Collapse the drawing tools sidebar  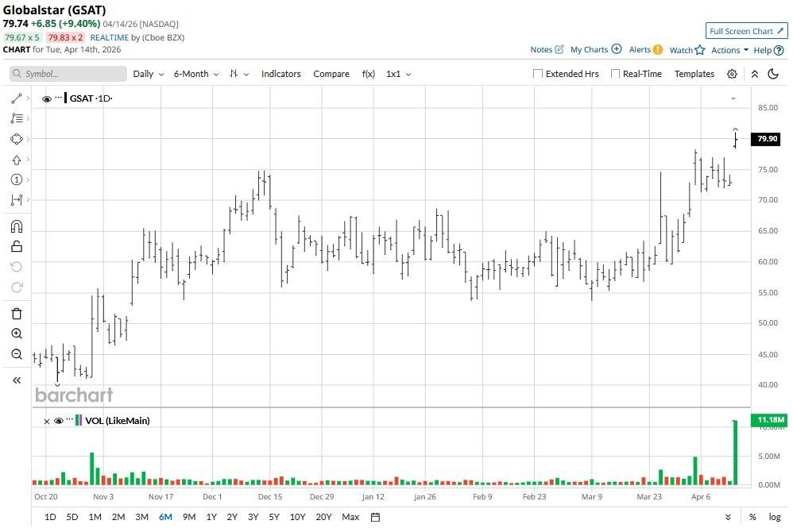(x=16, y=380)
